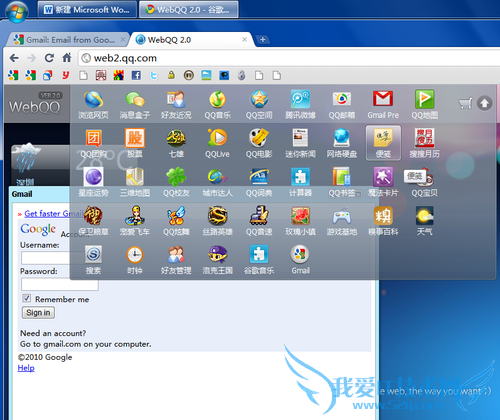Open the 腾讯微博 microblog app
500x420 pixels.
pyautogui.click(x=300, y=104)
